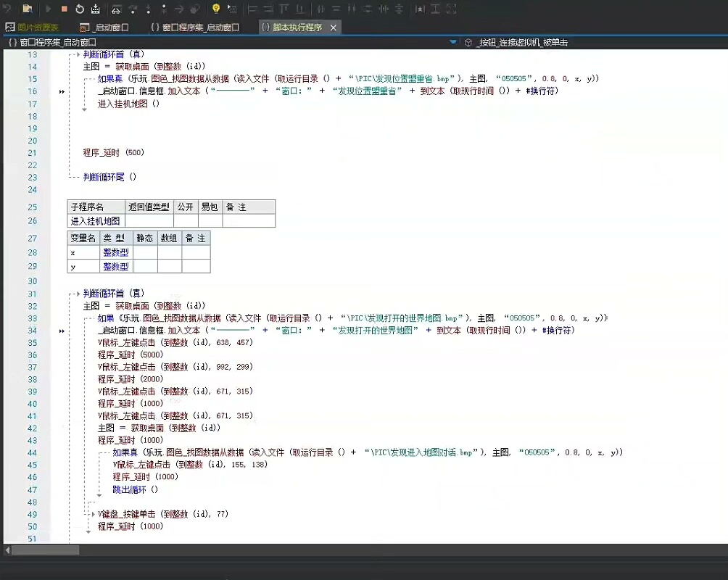This screenshot has height=580, width=728.
Task: Click the orange Stop debugging icon
Action: 64,9
